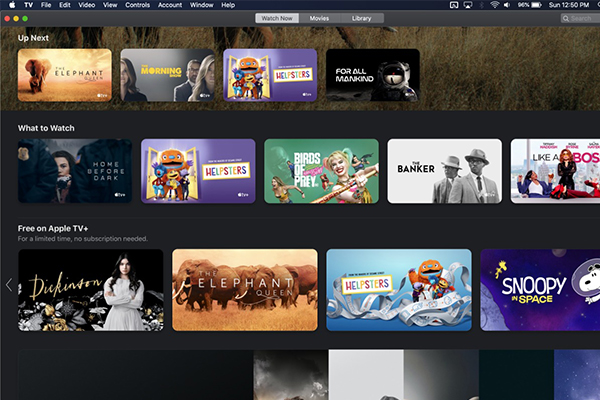Open the Bluetooth menu bar icon
600x400 pixels.
click(482, 5)
